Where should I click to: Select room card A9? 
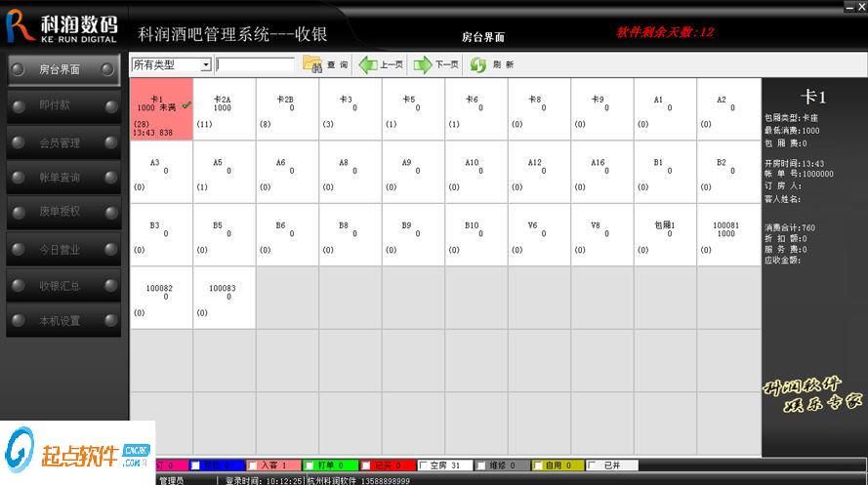pyautogui.click(x=414, y=172)
